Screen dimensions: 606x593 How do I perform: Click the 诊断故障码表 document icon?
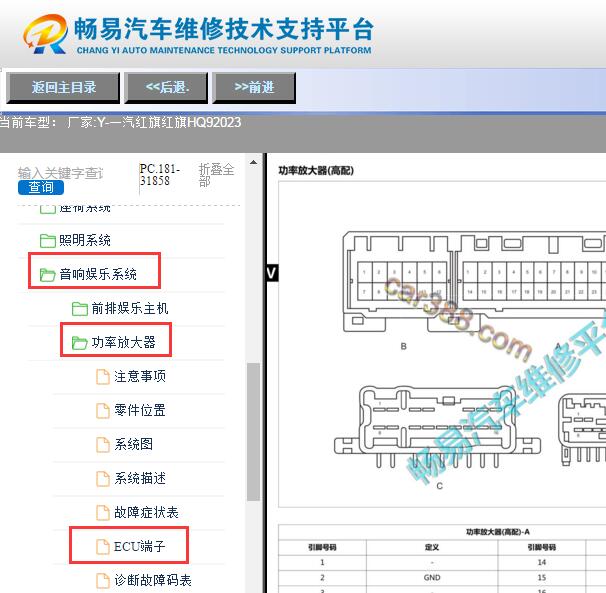pyautogui.click(x=102, y=581)
